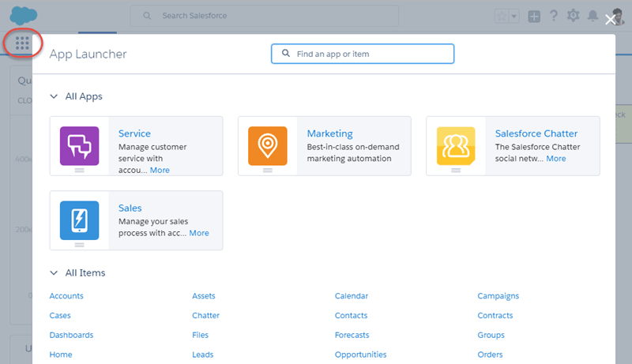The width and height of the screenshot is (632, 364).
Task: Open the Setup gear icon
Action: pos(574,16)
